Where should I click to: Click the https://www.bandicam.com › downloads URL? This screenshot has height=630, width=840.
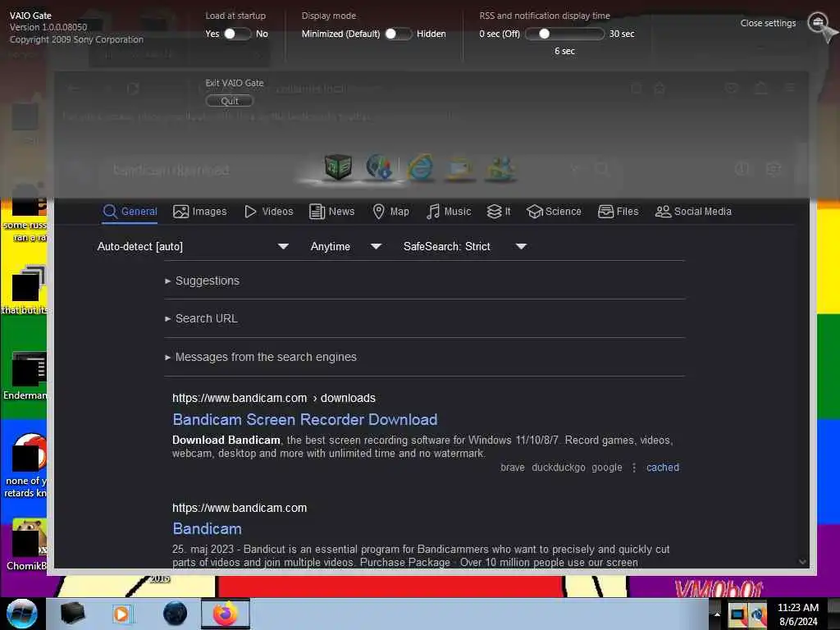point(274,398)
